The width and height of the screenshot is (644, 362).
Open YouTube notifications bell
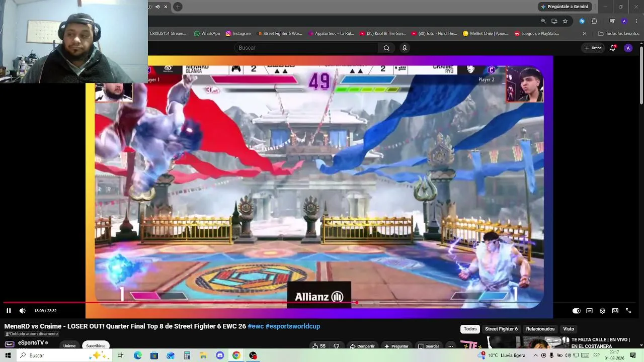[x=613, y=48]
